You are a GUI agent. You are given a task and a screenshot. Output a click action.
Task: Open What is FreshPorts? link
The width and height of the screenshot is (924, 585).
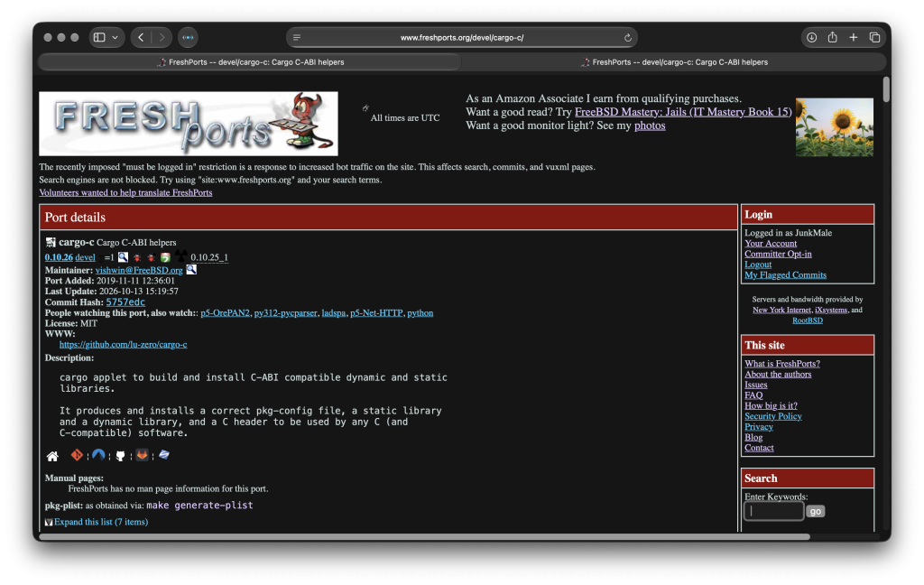[782, 364]
